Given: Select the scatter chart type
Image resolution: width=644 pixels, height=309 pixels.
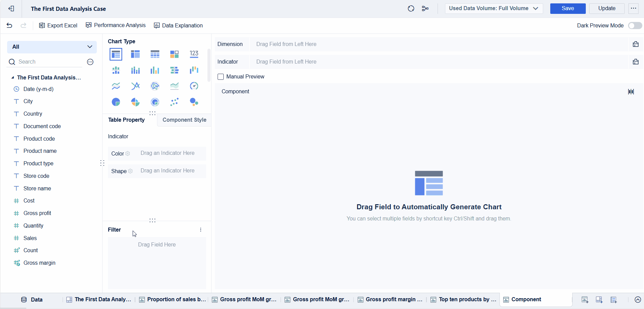Looking at the screenshot, I should [174, 102].
